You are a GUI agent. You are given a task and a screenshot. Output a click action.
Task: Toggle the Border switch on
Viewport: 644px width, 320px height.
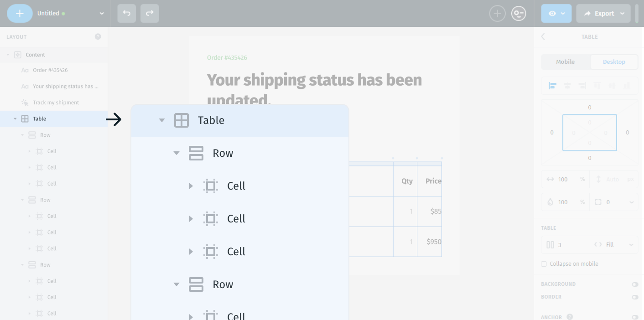click(634, 297)
